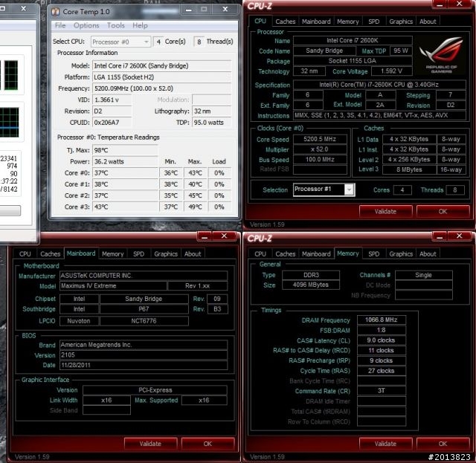Switch to CPU tab in Mainboard CPU-Z window

(x=25, y=254)
